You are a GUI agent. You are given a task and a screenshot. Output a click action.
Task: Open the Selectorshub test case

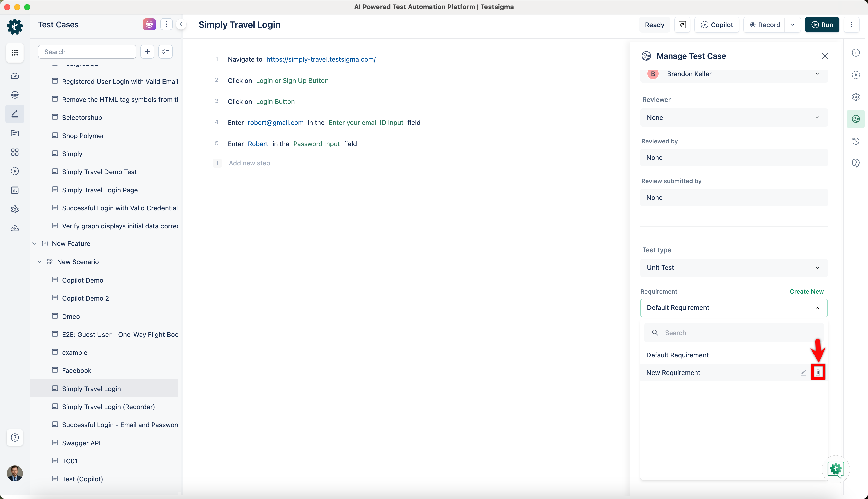pyautogui.click(x=82, y=117)
